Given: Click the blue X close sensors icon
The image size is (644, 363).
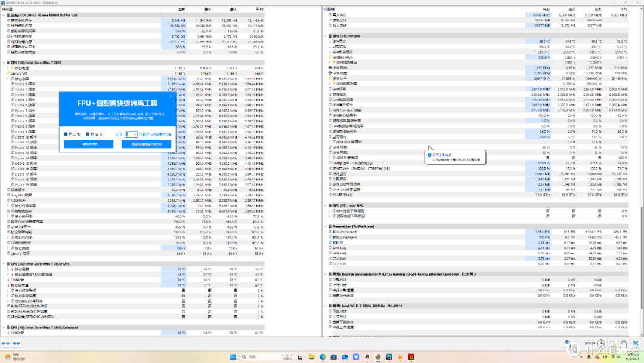Looking at the screenshot, I should pos(636,343).
